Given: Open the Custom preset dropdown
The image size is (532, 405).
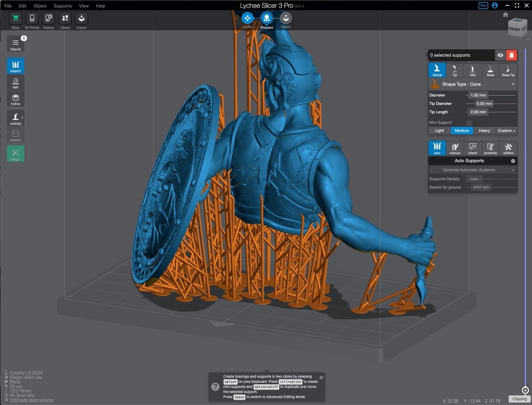Looking at the screenshot, I should point(506,131).
